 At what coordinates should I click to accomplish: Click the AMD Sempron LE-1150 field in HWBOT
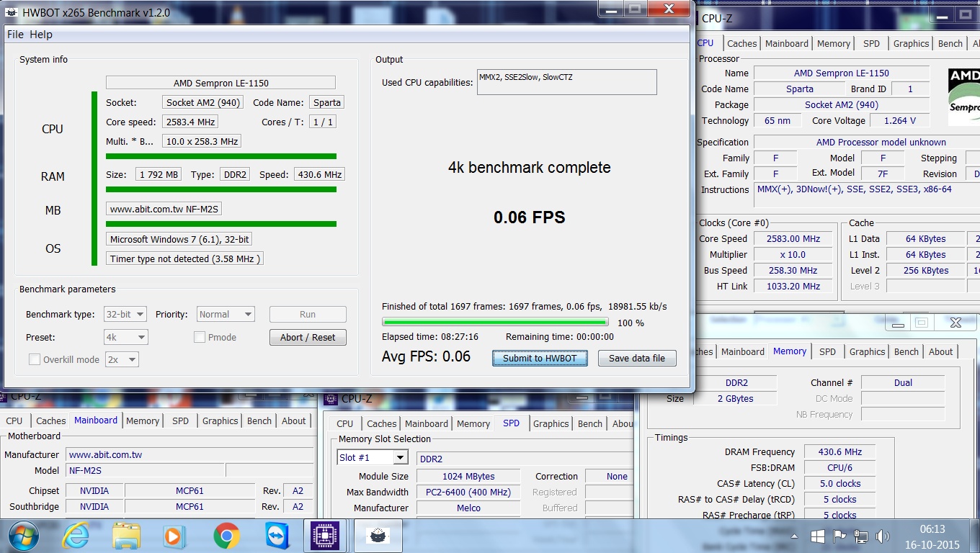(x=220, y=83)
